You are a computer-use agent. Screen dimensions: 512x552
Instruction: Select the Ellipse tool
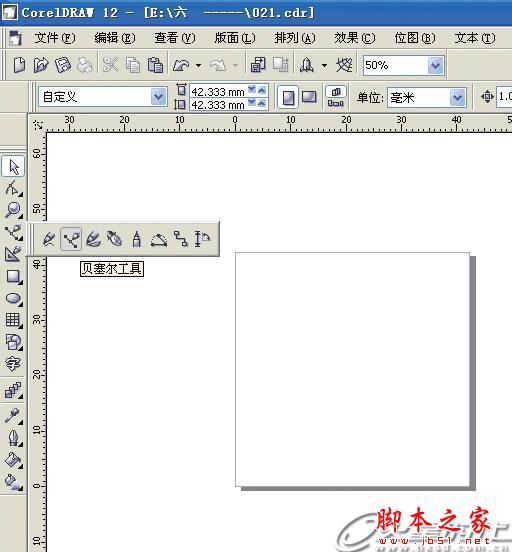click(13, 299)
